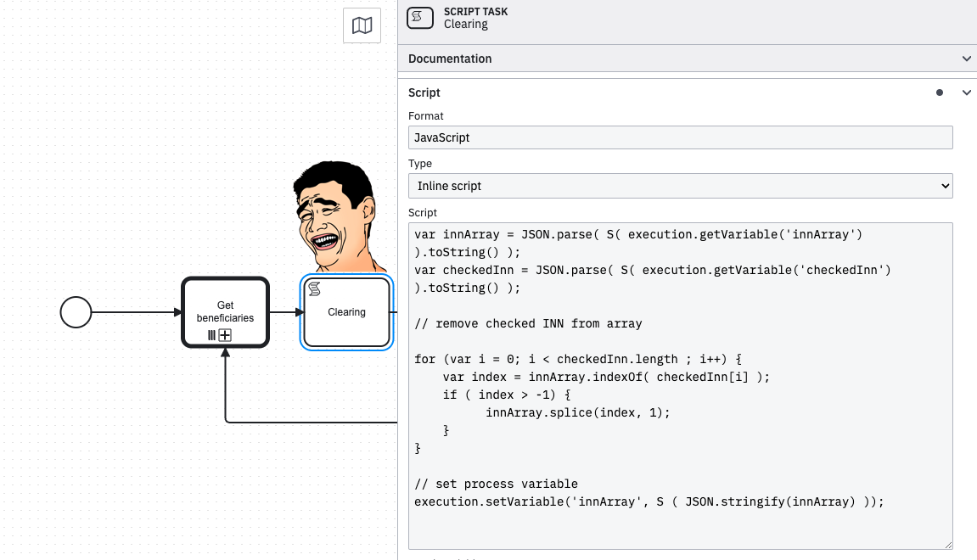Click the Documentation header label

tap(450, 59)
